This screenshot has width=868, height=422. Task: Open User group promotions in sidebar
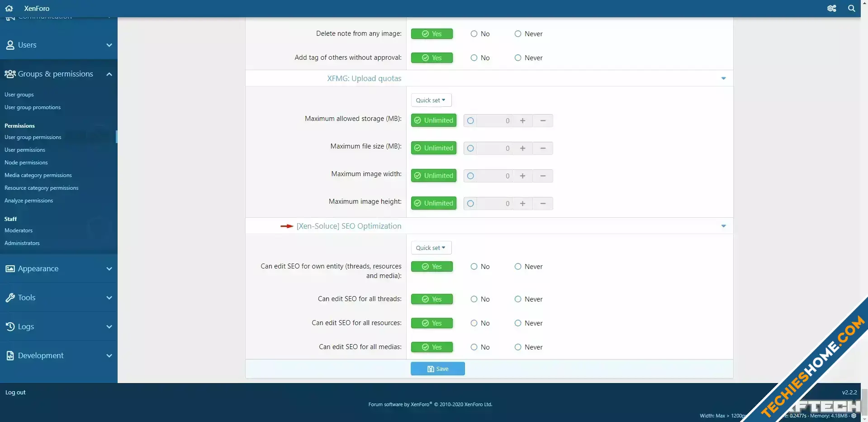coord(33,107)
